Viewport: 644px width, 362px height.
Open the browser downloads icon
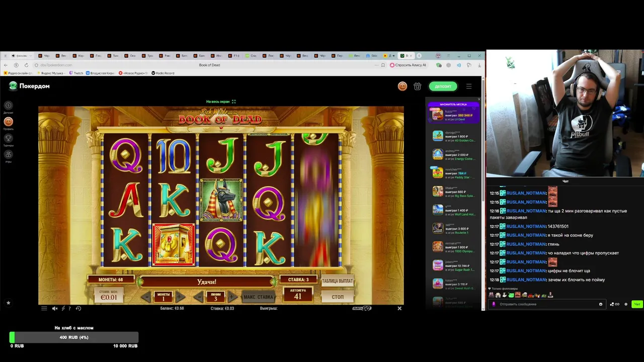479,65
